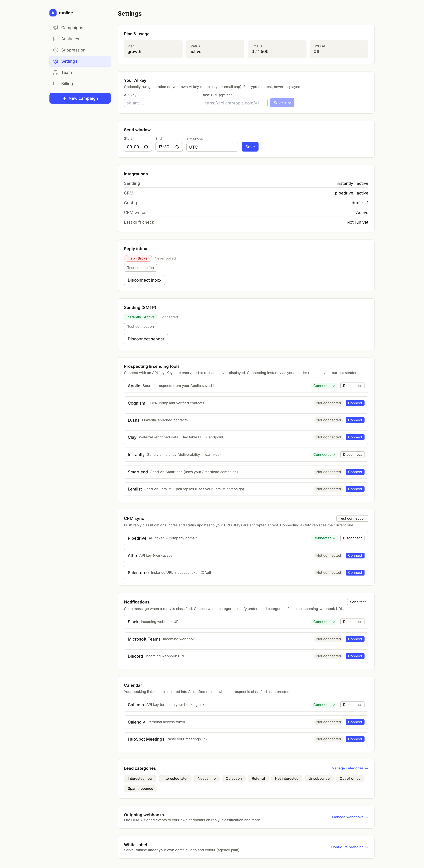Image resolution: width=424 pixels, height=868 pixels.
Task: Open Manage webhooks link
Action: [x=350, y=817]
